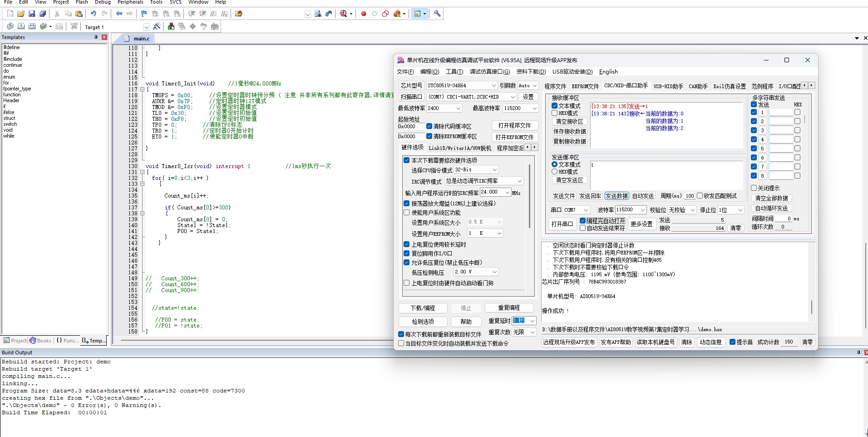Click hardware options panel vertical scrollbar

click(529, 196)
